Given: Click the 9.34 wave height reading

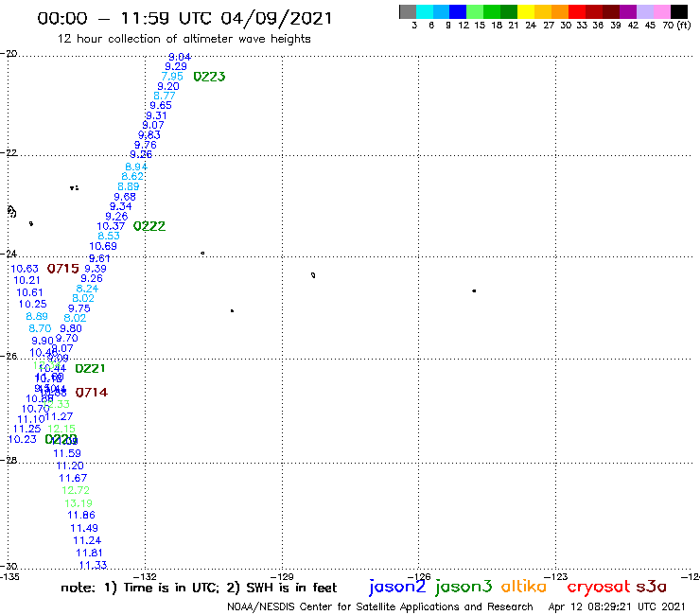Looking at the screenshot, I should point(120,206).
